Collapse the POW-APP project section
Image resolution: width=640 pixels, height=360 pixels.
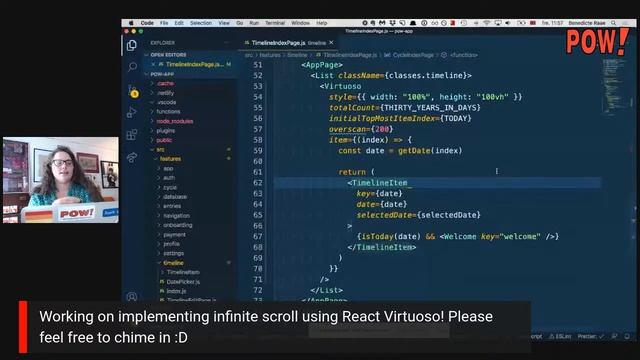tap(162, 74)
